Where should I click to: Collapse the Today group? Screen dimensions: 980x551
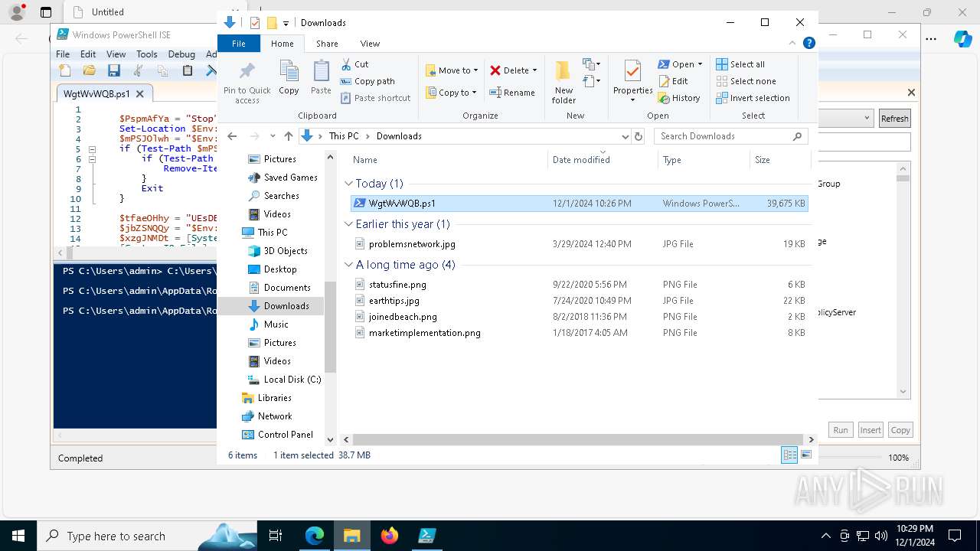coord(348,184)
